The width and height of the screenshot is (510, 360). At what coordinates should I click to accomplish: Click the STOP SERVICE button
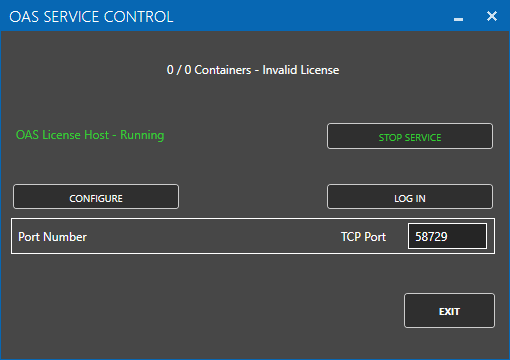tap(410, 136)
